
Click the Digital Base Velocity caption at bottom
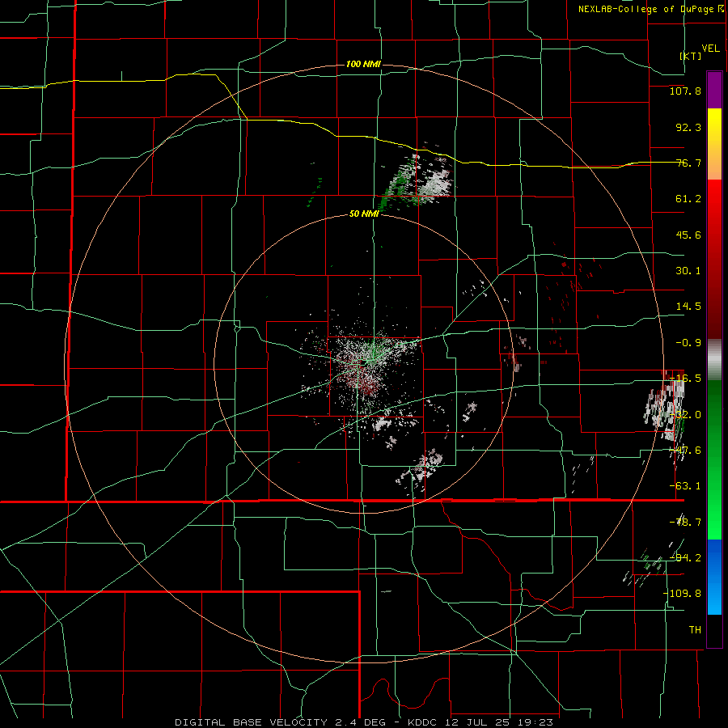364,722
